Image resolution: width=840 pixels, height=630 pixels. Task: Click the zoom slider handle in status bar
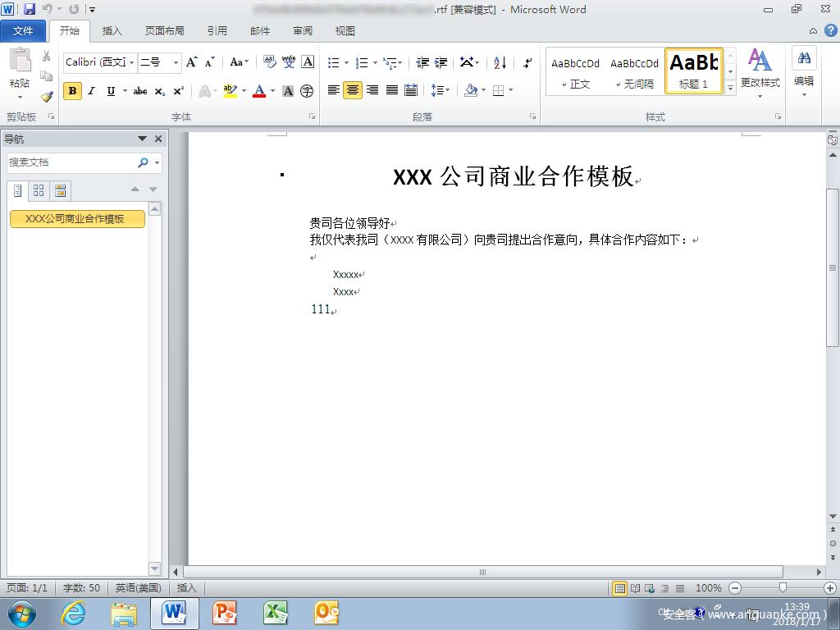783,588
